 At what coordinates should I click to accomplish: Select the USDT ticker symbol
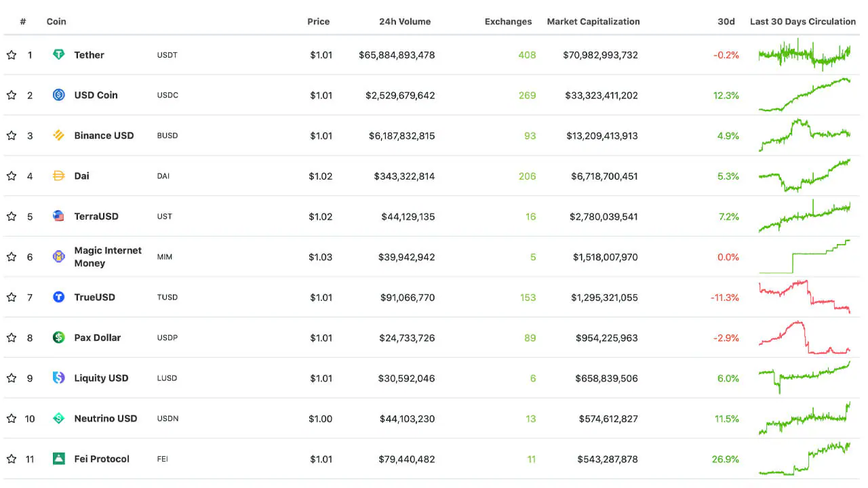(167, 55)
